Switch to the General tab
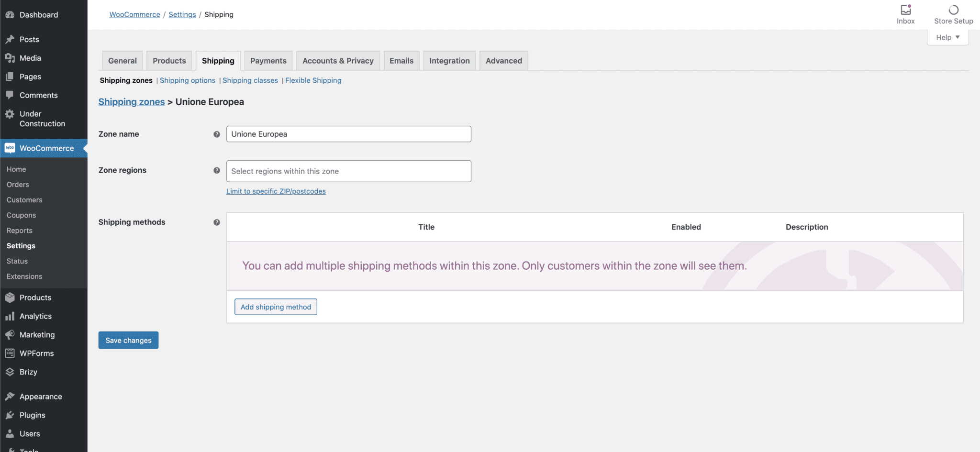This screenshot has width=980, height=452. 122,61
